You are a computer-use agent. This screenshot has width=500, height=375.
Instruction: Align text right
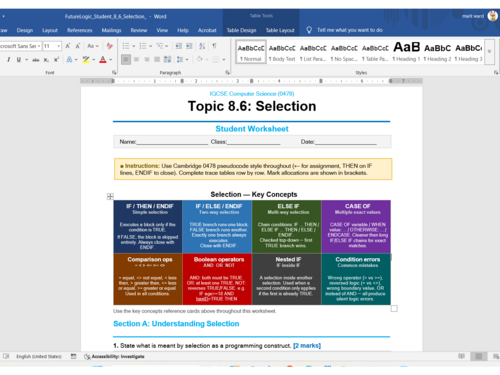(147, 60)
